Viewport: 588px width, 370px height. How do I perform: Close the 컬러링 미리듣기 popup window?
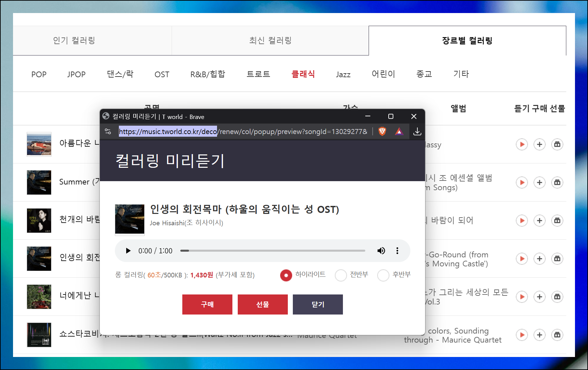pyautogui.click(x=414, y=116)
